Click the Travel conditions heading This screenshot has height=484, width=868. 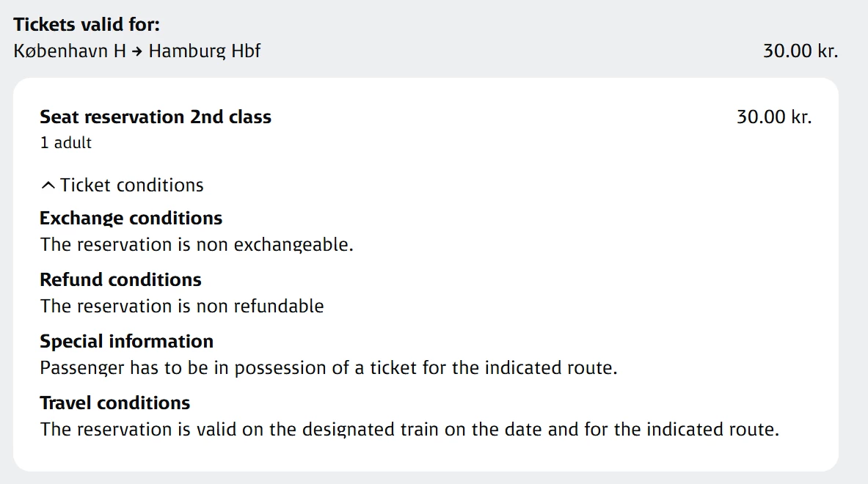coord(114,403)
